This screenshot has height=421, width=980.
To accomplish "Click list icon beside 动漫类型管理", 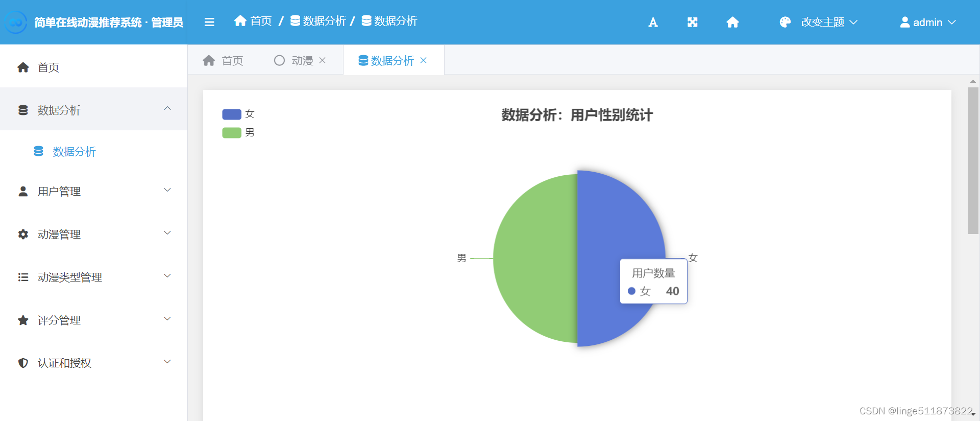I will tap(23, 277).
